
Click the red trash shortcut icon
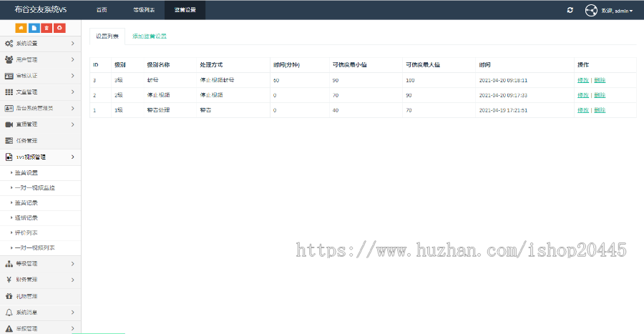pyautogui.click(x=47, y=28)
